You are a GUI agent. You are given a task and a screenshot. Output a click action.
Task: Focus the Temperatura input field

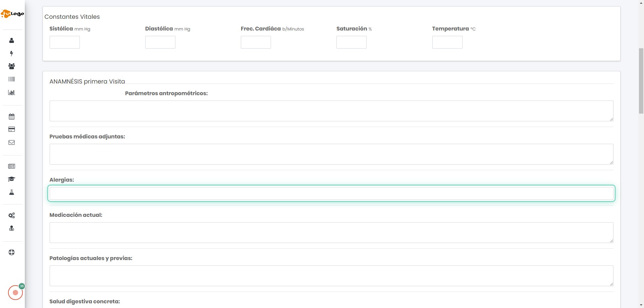coord(447,42)
